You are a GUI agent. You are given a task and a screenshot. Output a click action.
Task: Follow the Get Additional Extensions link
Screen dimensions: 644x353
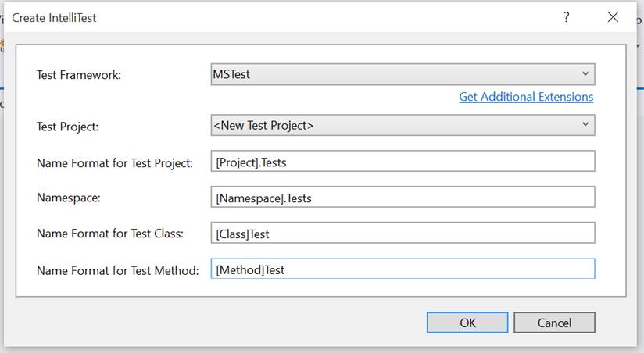[x=526, y=97]
